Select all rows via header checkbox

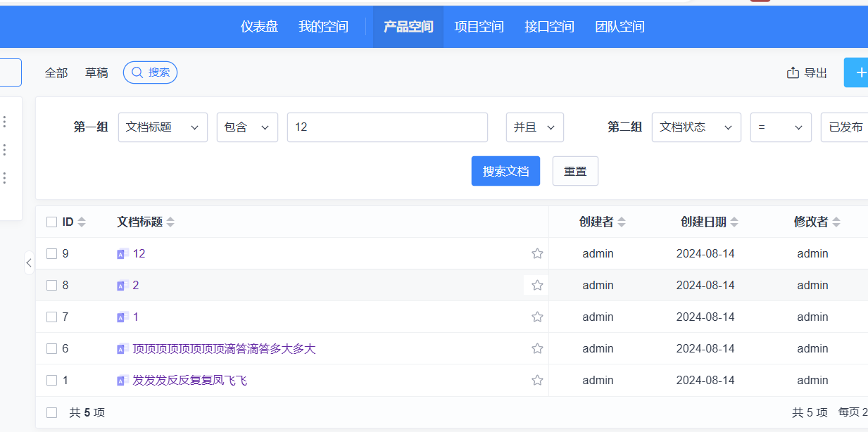tap(51, 222)
